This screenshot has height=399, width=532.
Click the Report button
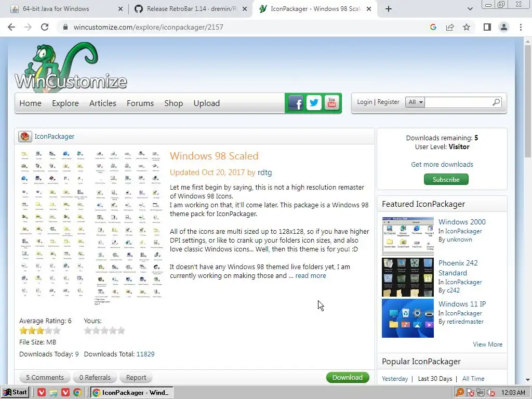[136, 378]
